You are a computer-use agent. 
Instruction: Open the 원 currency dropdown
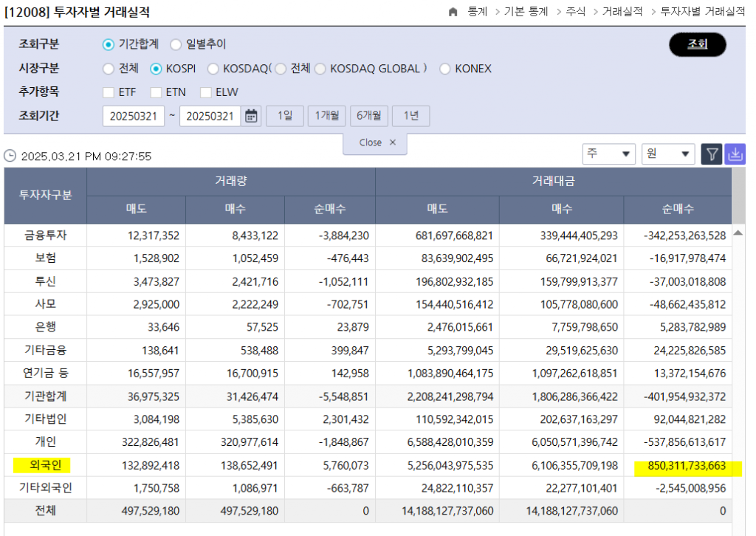click(x=668, y=154)
